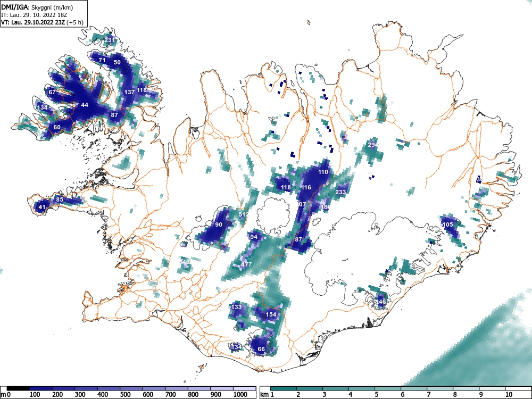
Task: Select the "1000" legend scale label
Action: (240, 395)
